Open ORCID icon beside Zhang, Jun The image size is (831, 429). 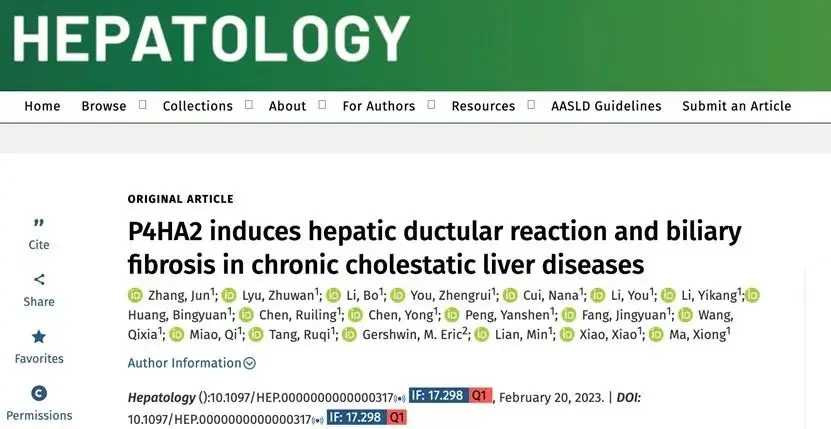coord(136,295)
